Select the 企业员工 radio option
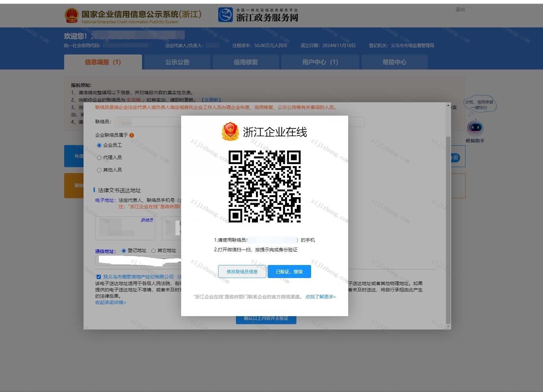The height and width of the screenshot is (392, 543). point(99,145)
